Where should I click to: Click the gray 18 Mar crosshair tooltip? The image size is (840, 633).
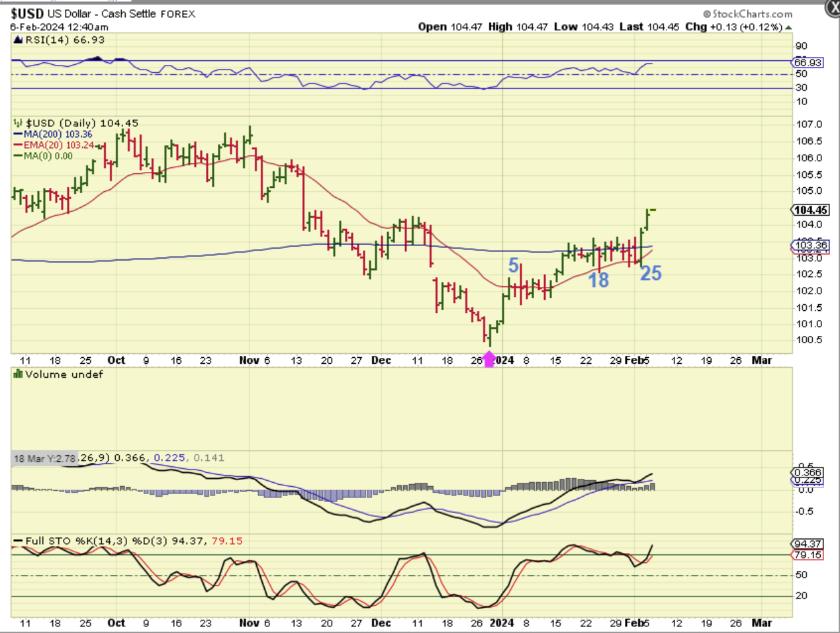tap(45, 458)
